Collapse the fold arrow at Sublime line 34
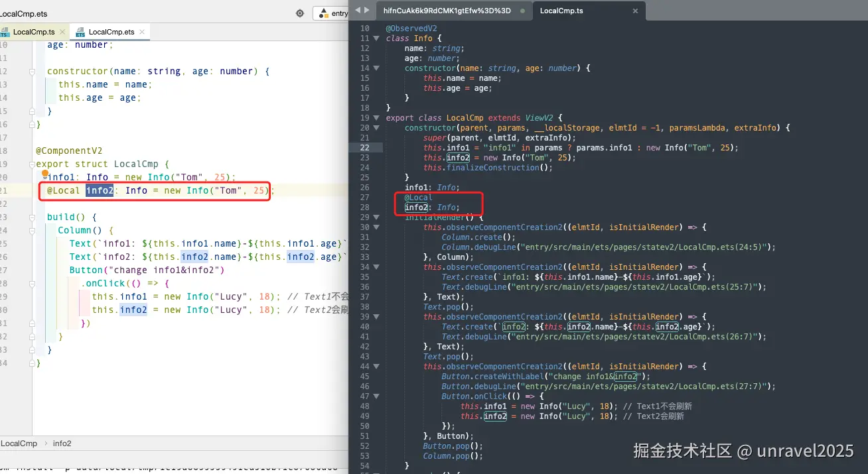This screenshot has width=868, height=474. pyautogui.click(x=376, y=267)
